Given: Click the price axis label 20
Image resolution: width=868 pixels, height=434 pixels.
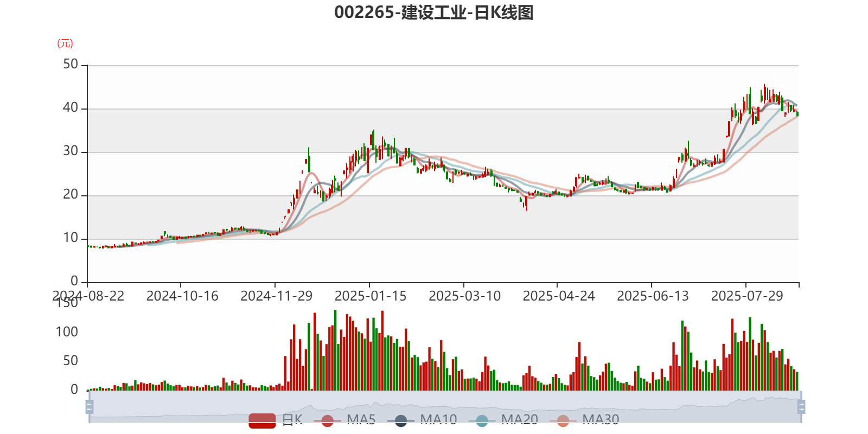Looking at the screenshot, I should pyautogui.click(x=71, y=194).
